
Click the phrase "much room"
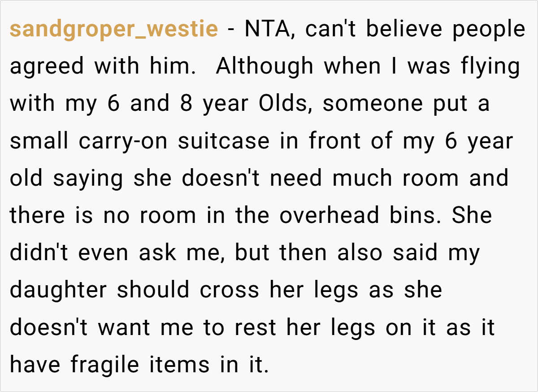tap(396, 179)
